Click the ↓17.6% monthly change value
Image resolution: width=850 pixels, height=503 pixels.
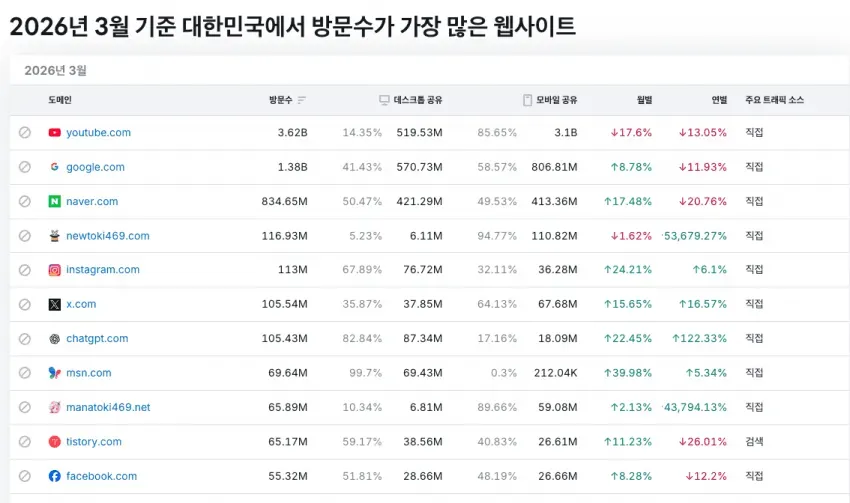tap(631, 132)
